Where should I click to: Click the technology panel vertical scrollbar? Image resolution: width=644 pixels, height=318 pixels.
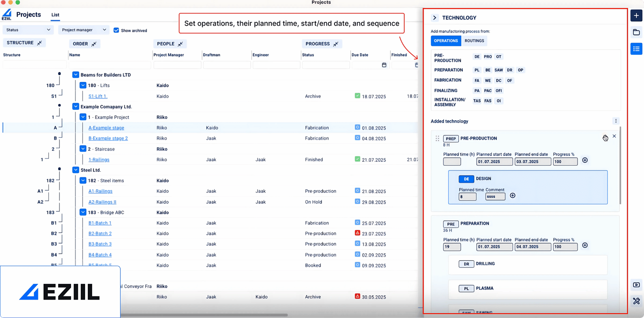[620, 166]
